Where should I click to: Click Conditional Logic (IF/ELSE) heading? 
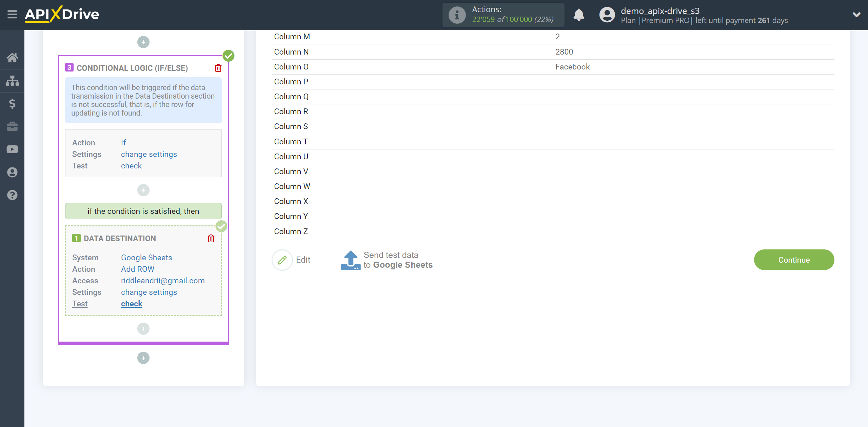point(132,68)
